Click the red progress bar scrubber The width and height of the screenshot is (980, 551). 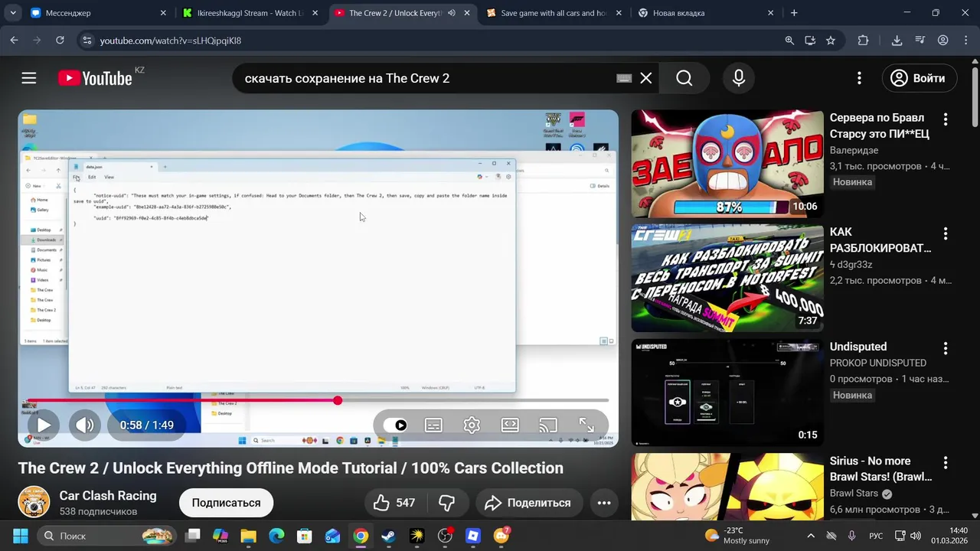(x=338, y=400)
